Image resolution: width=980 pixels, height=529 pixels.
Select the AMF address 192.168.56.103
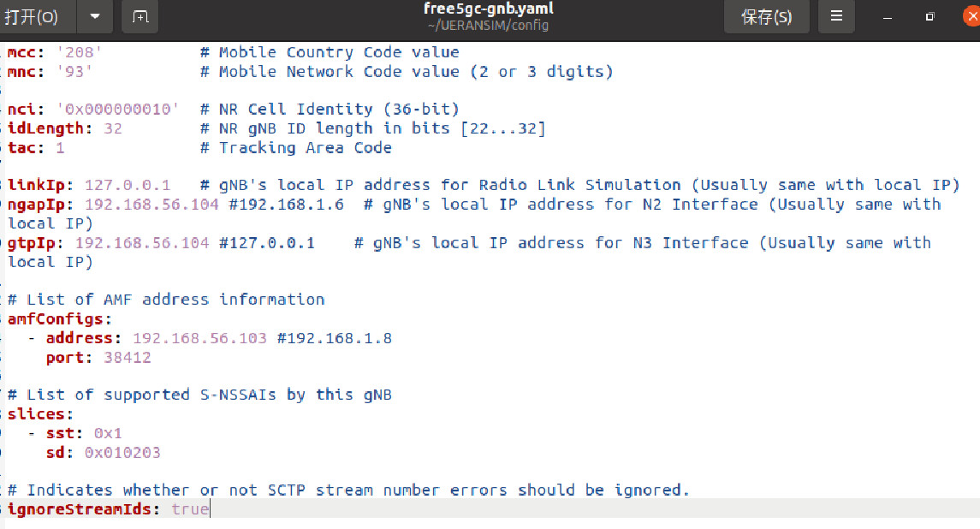point(199,338)
